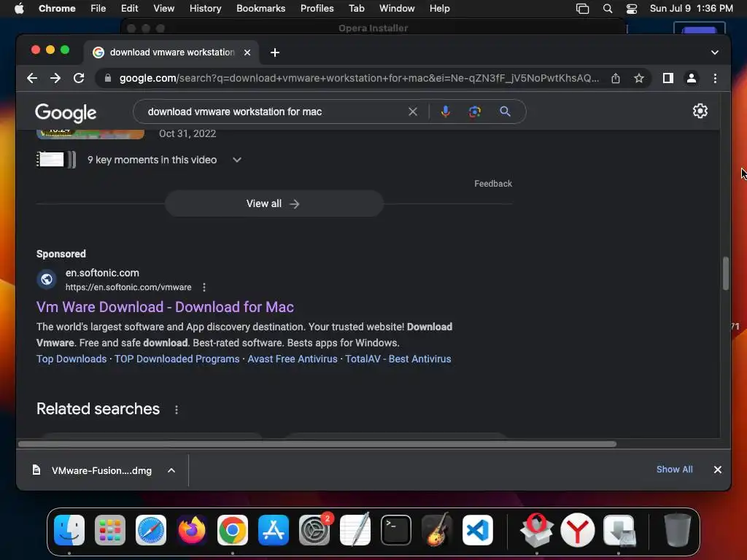
Task: Open Visual Studio Code from Dock
Action: click(x=477, y=530)
